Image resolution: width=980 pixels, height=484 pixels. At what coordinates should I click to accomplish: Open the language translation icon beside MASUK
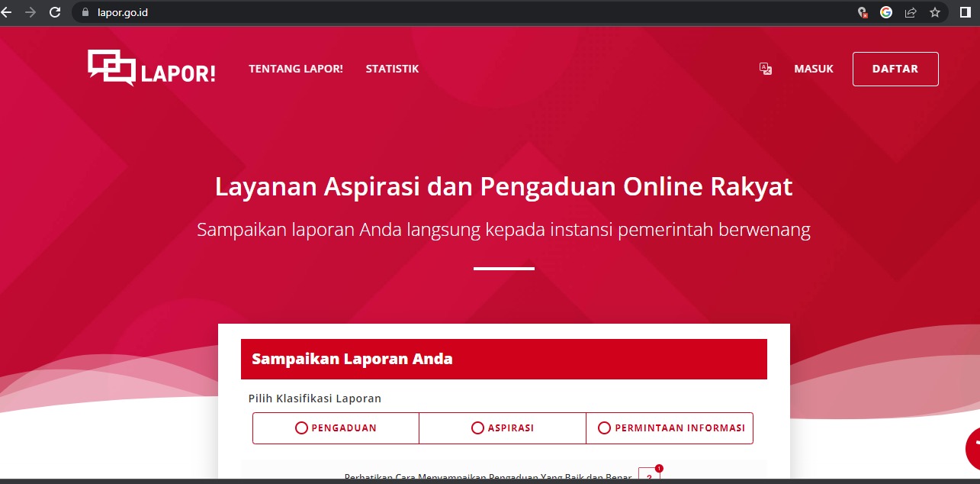pyautogui.click(x=766, y=69)
